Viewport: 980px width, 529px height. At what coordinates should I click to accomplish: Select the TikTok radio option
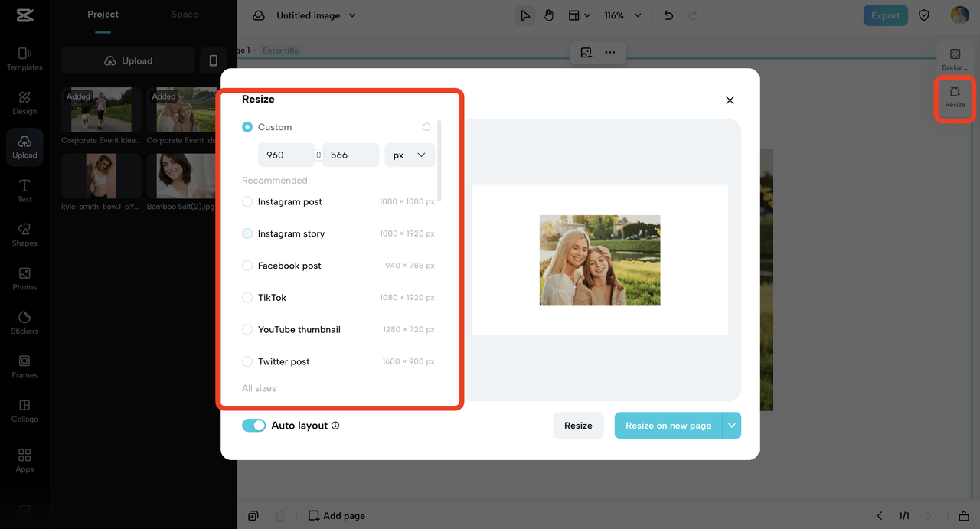pos(247,298)
